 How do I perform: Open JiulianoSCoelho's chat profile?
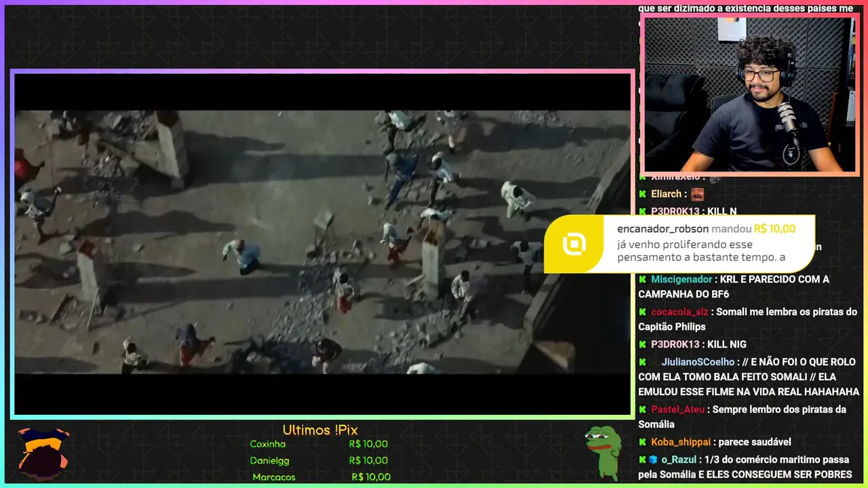click(698, 362)
